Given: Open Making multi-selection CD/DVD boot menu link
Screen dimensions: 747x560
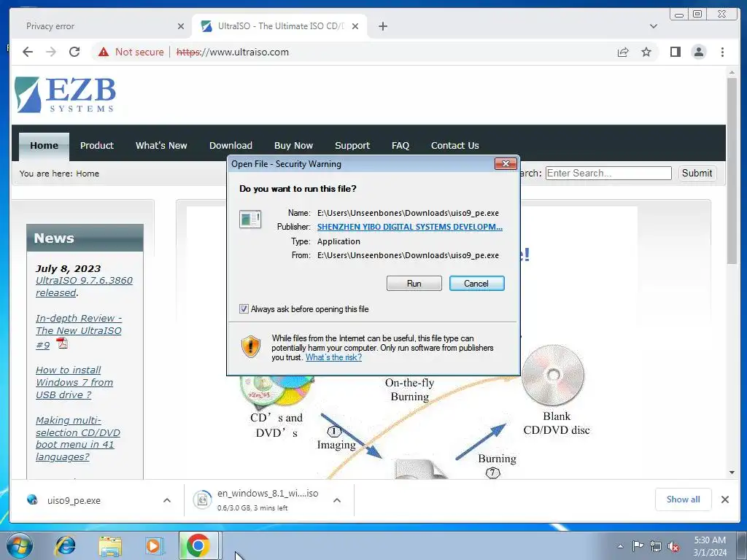Looking at the screenshot, I should pyautogui.click(x=77, y=438).
